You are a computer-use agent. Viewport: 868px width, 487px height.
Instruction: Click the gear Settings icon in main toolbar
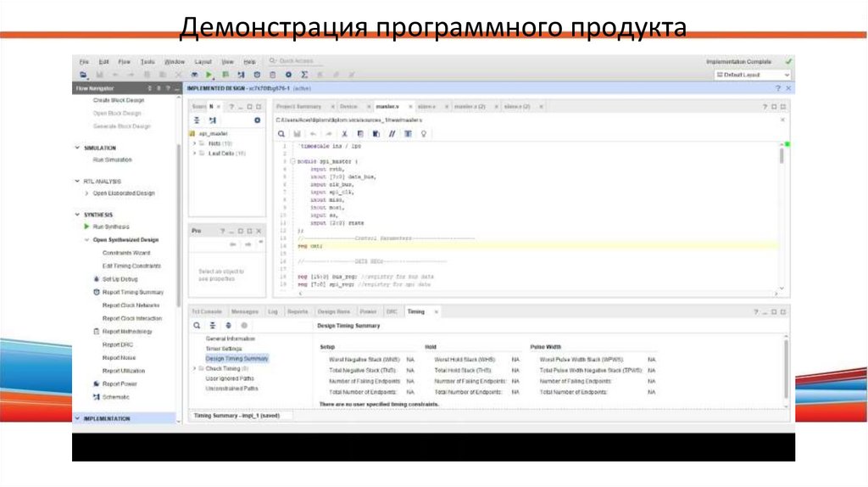(288, 75)
